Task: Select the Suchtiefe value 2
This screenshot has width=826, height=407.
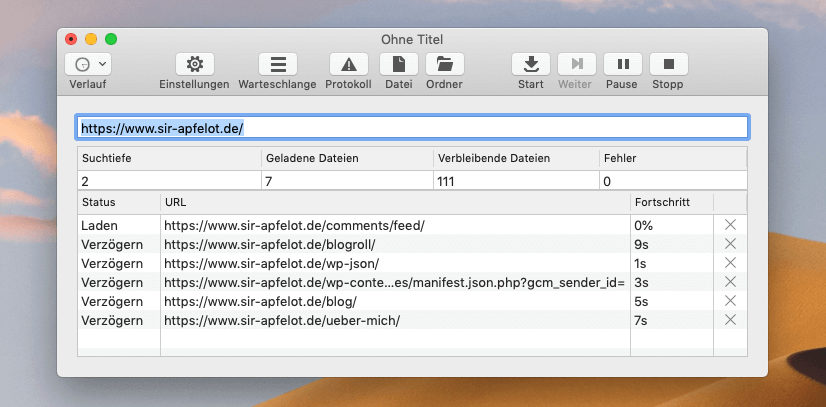Action: coord(170,182)
